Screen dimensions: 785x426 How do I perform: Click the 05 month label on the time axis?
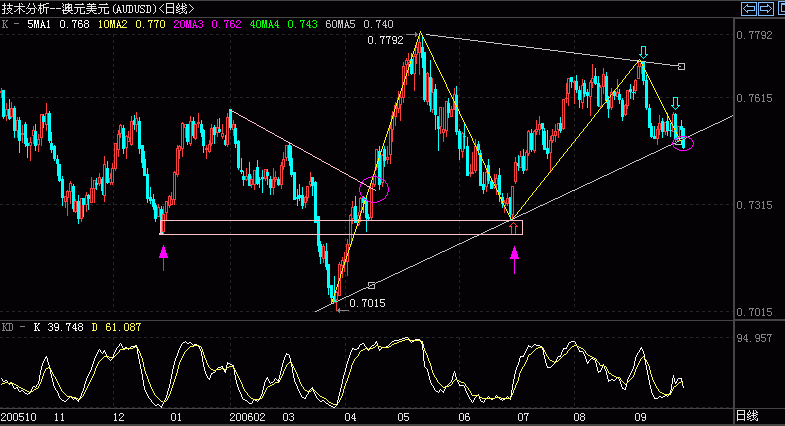[403, 417]
